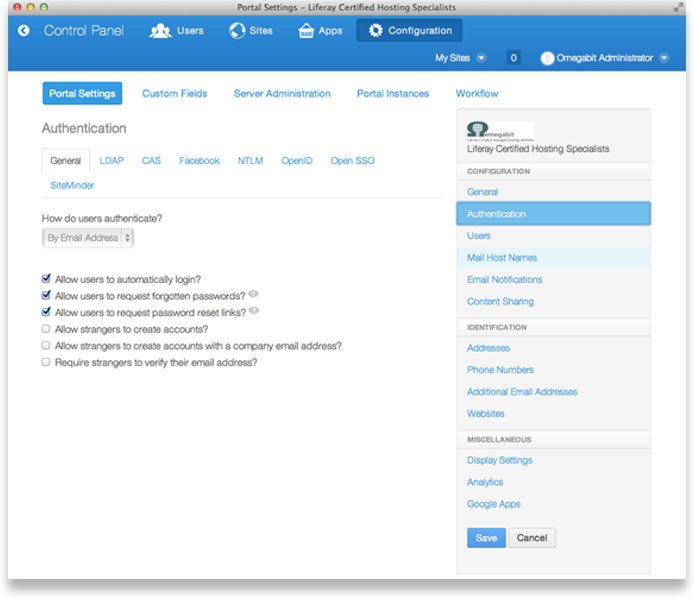Screen dimensions: 695x604
Task: Click the yellow minimize window button
Action: point(30,7)
